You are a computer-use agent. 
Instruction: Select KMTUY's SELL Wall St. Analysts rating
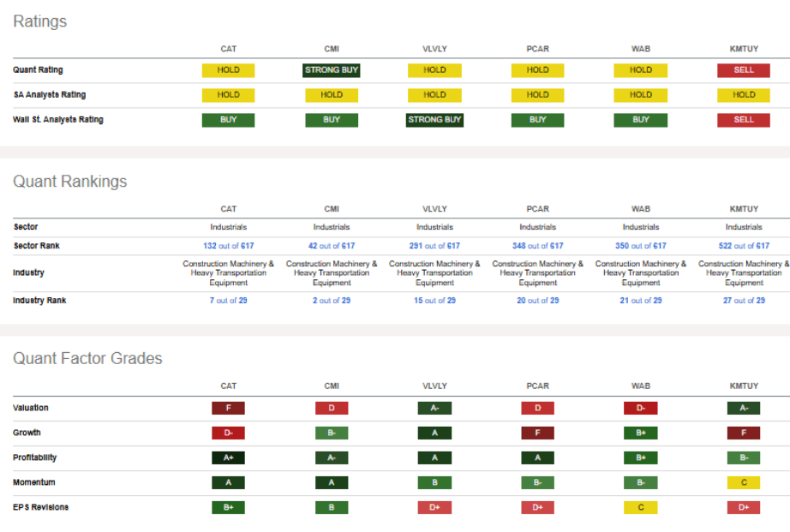744,120
